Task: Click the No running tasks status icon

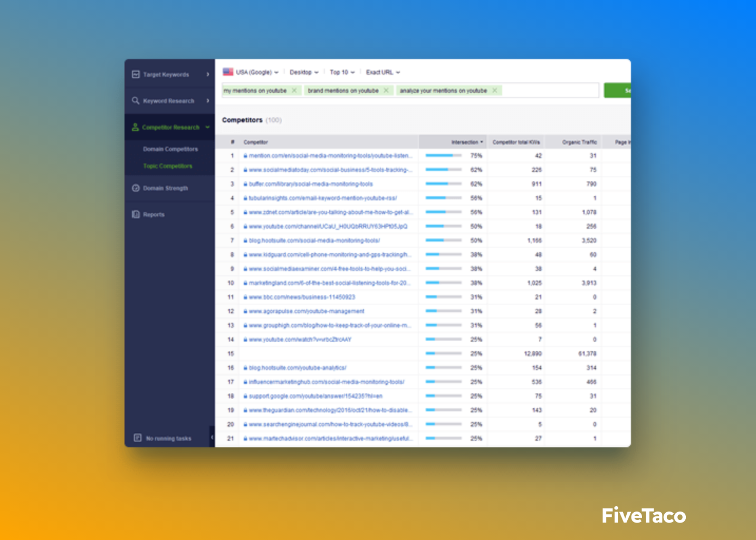Action: (x=137, y=438)
